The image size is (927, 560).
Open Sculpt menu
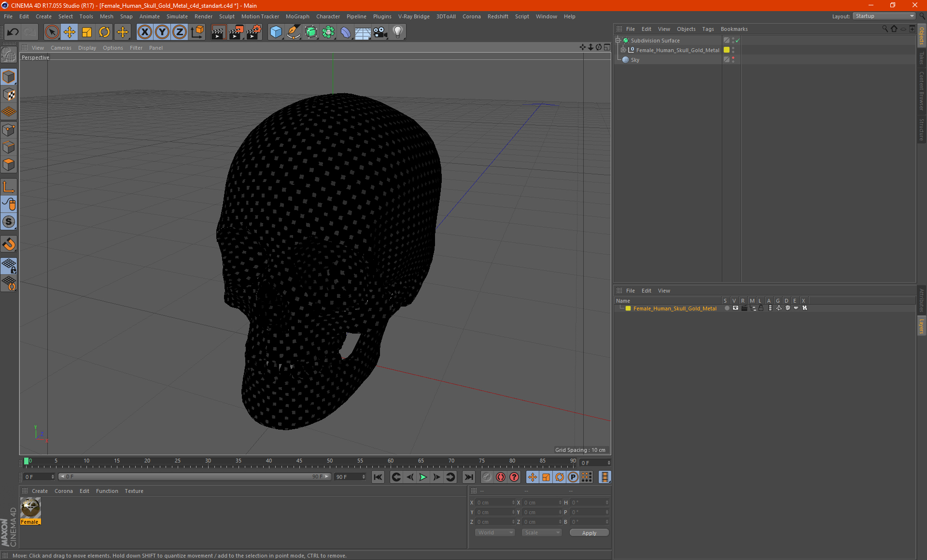coord(226,16)
